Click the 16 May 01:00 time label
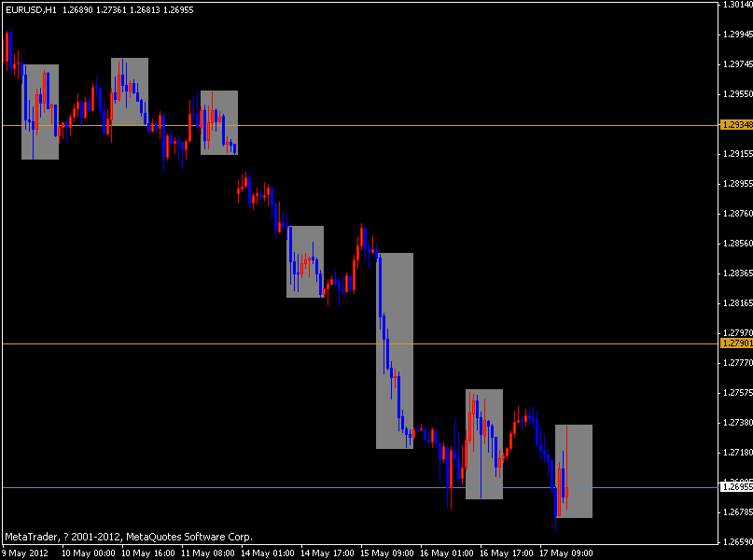Screen dimensions: 753x560 pyautogui.click(x=447, y=553)
